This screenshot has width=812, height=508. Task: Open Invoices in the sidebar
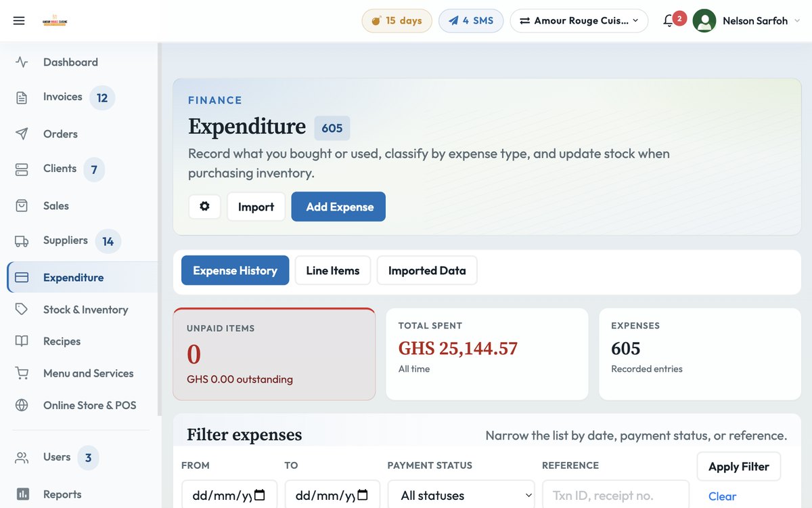(63, 97)
